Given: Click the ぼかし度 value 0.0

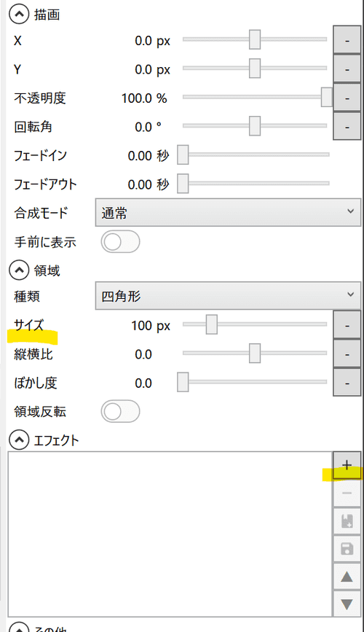Looking at the screenshot, I should pyautogui.click(x=143, y=383).
